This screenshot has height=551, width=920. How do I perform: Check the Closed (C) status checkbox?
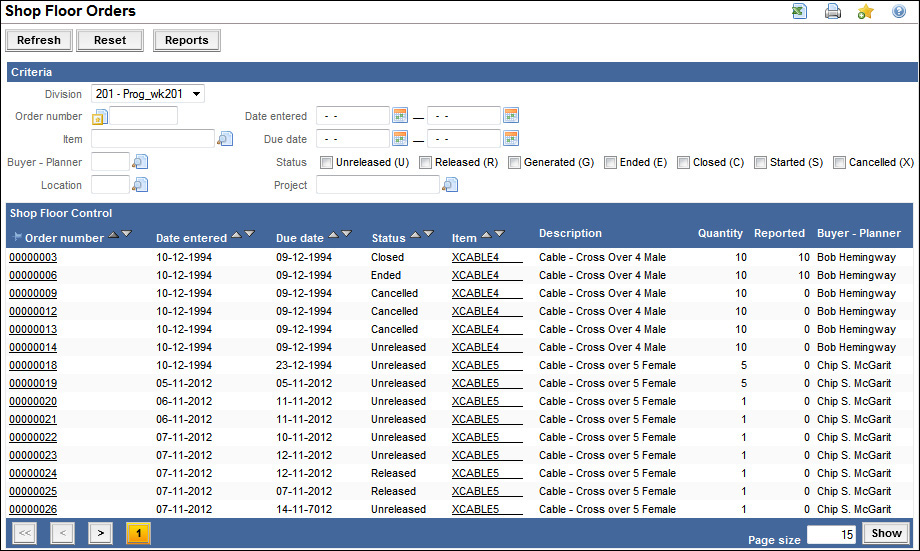pos(683,162)
